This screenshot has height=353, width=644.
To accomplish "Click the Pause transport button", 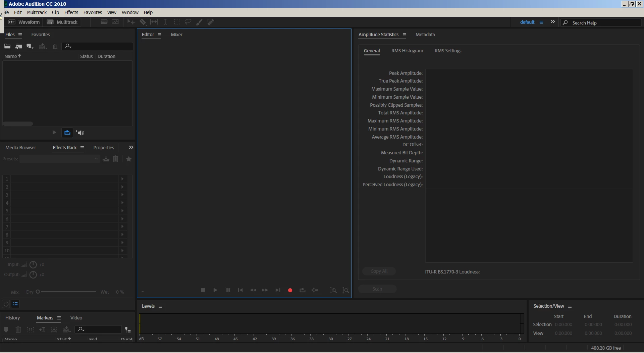I will point(228,290).
